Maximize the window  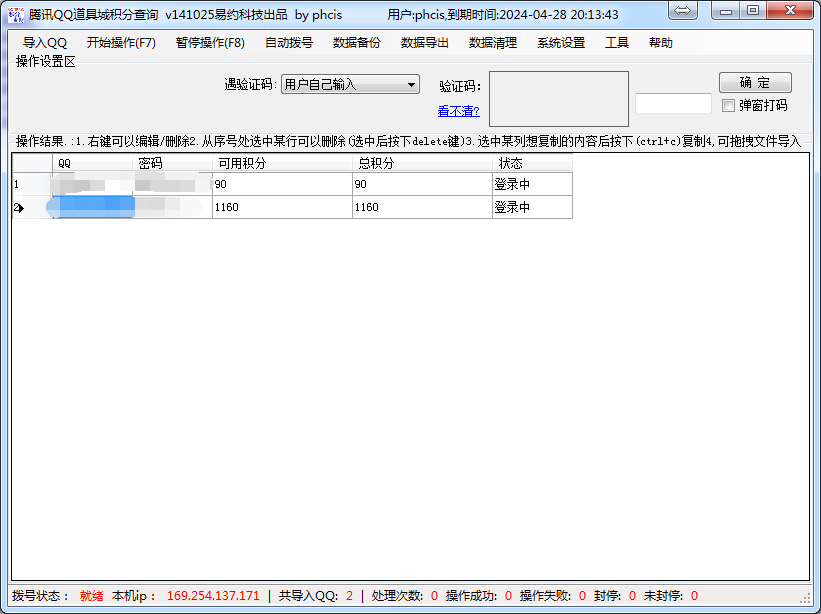click(753, 10)
